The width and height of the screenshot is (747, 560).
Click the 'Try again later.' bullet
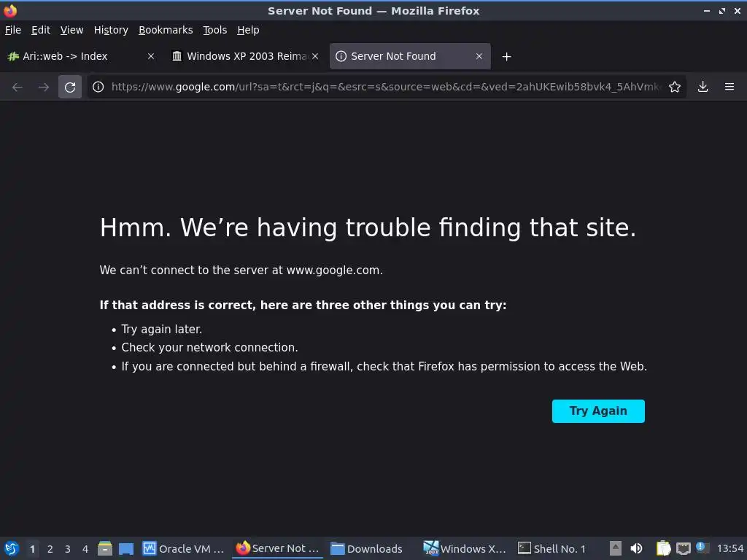[x=161, y=329]
